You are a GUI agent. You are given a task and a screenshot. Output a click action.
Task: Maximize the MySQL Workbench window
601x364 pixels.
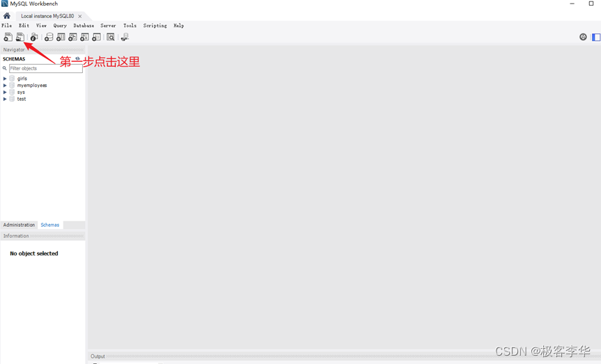pyautogui.click(x=591, y=3)
